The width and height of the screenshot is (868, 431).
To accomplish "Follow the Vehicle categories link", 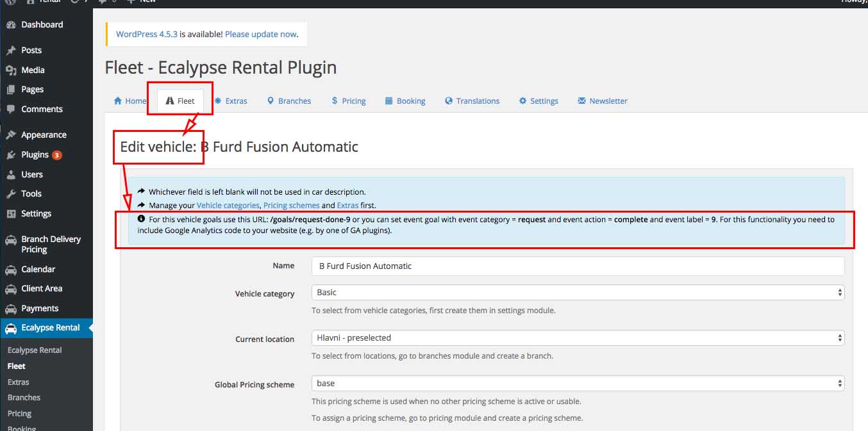I will [228, 206].
